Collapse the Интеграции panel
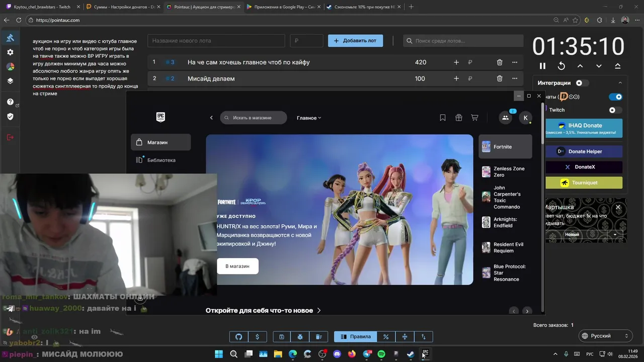 pos(620,83)
